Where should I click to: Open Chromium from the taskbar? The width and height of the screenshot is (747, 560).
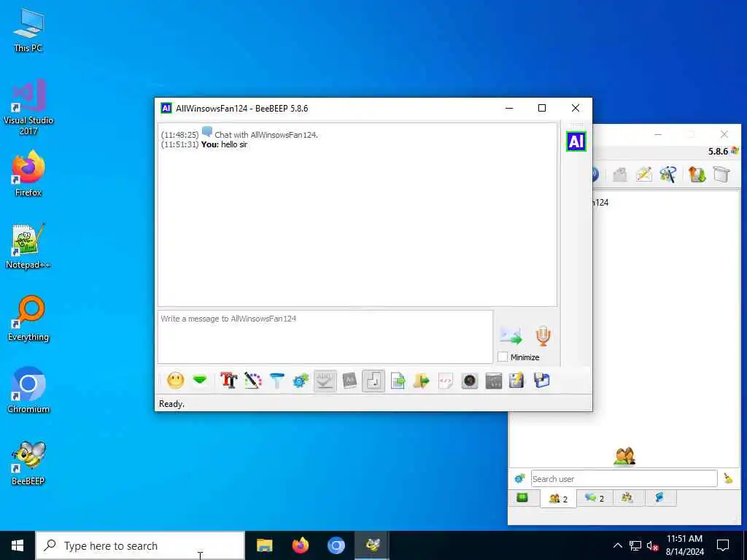[x=336, y=545]
